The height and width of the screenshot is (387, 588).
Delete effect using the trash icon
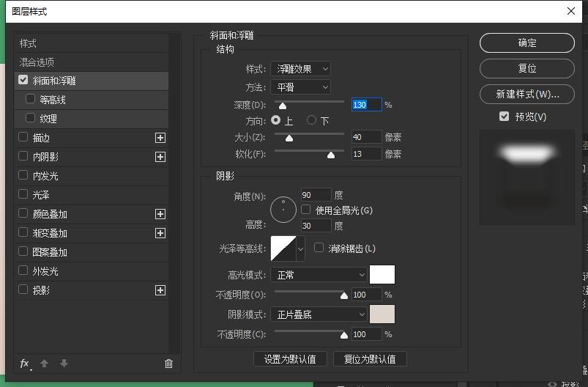[x=168, y=364]
